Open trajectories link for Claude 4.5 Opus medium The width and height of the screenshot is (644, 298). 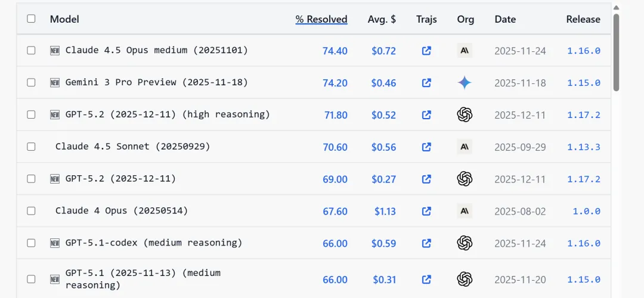click(x=426, y=51)
